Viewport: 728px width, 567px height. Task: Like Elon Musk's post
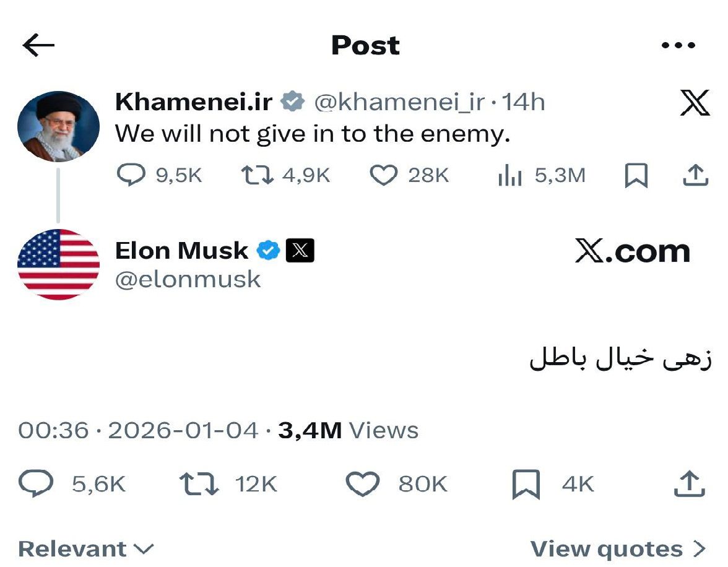coord(362,484)
